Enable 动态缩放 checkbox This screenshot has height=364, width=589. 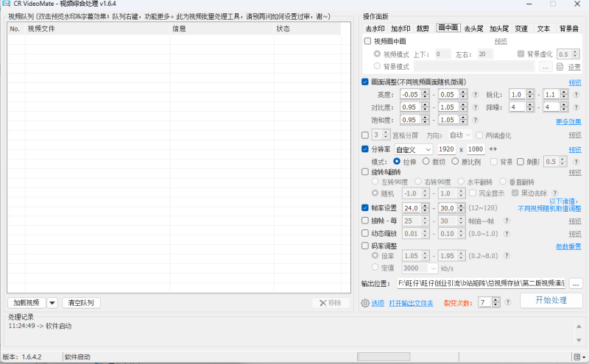click(364, 233)
